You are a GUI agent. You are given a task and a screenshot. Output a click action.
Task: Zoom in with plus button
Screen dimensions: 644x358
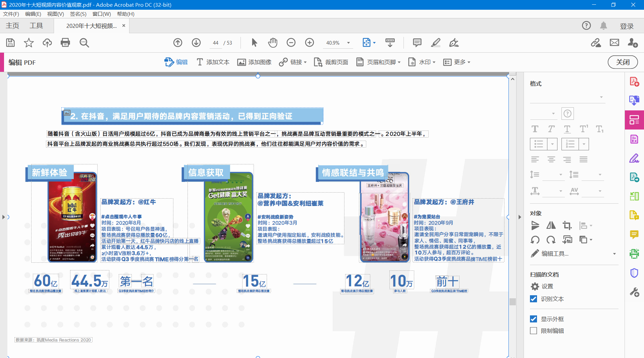click(310, 43)
